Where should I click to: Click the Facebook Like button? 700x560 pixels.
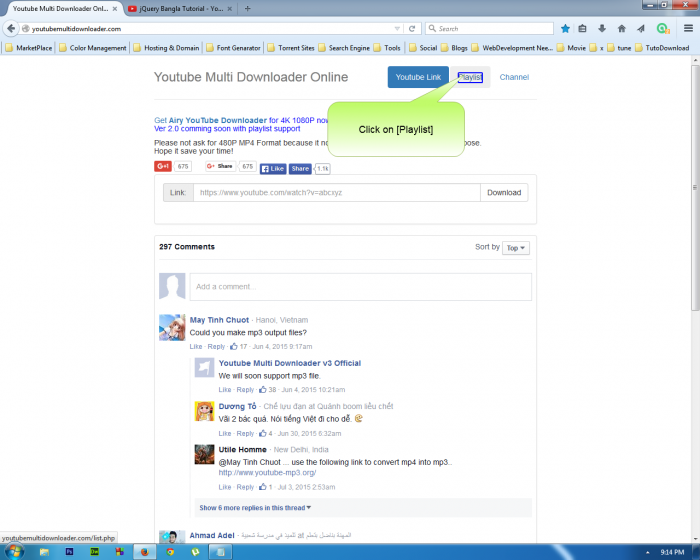point(273,169)
